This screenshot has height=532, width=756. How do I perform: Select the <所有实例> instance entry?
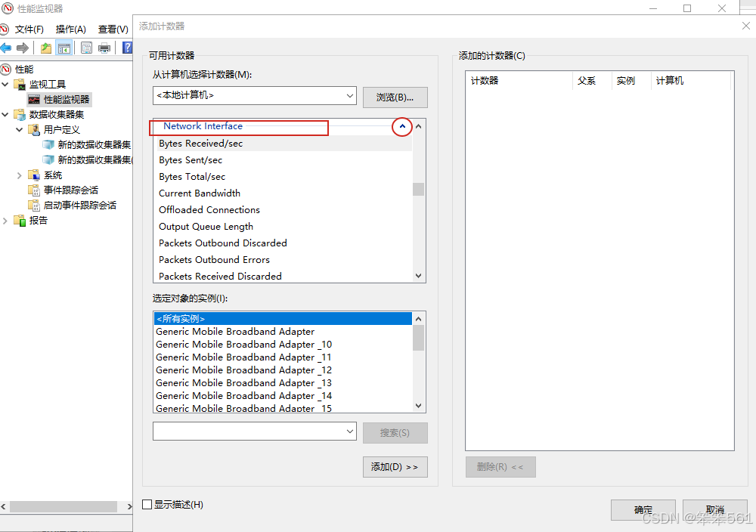[x=283, y=319]
